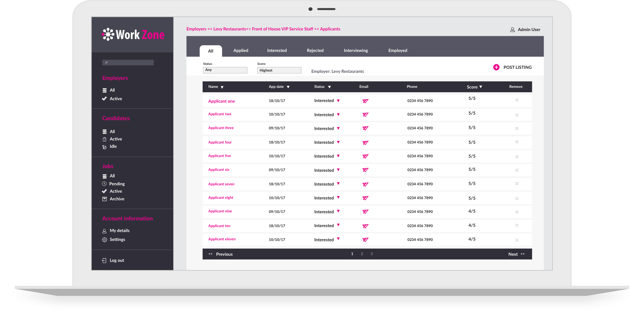Viewport: 644px width, 315px height.
Task: Click the Admin User profile icon
Action: tap(512, 30)
